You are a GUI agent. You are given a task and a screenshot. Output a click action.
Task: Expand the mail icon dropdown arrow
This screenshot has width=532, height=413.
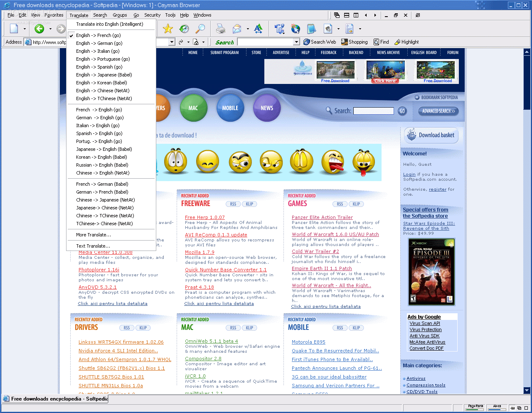click(248, 29)
